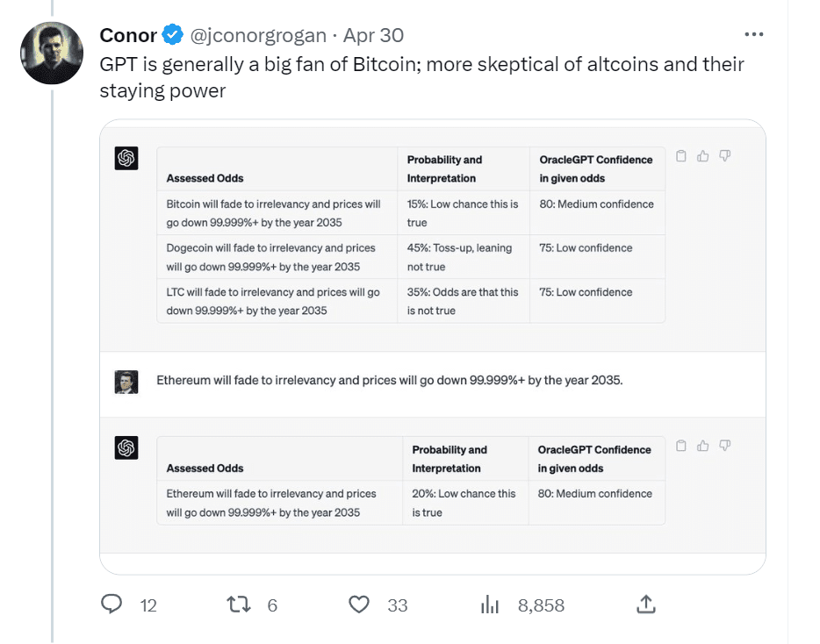Open the tweet's more options menu
The width and height of the screenshot is (820, 644).
point(753,33)
